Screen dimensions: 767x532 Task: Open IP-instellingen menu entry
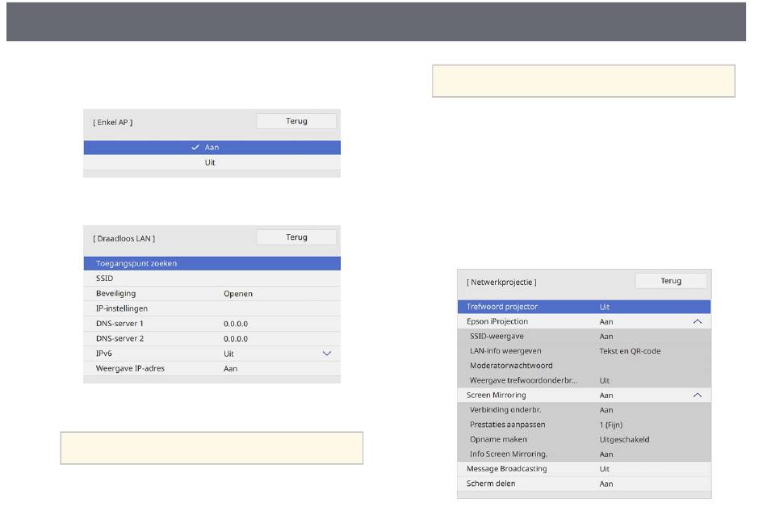pyautogui.click(x=212, y=308)
